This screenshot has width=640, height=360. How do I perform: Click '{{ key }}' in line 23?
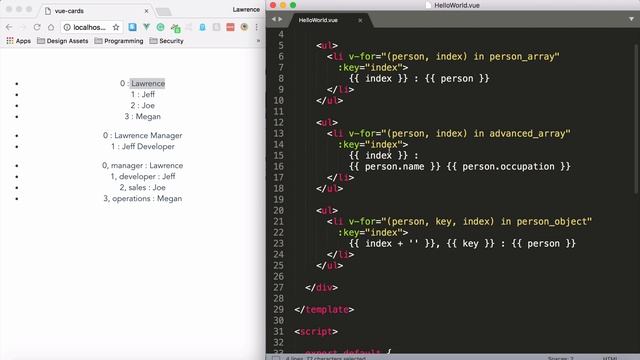click(x=470, y=244)
